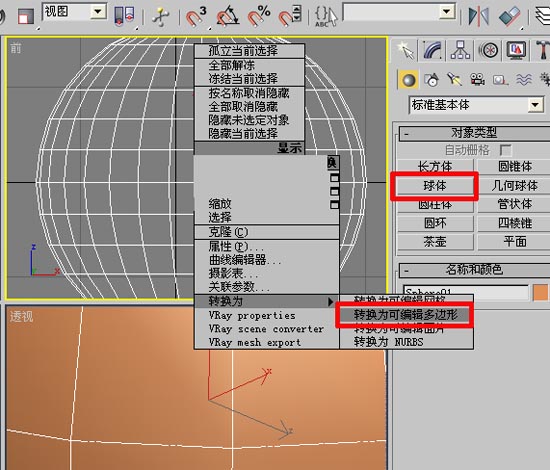Image resolution: width=550 pixels, height=470 pixels.
Task: Choose 转换为 NURBS submenu entry
Action: (406, 342)
